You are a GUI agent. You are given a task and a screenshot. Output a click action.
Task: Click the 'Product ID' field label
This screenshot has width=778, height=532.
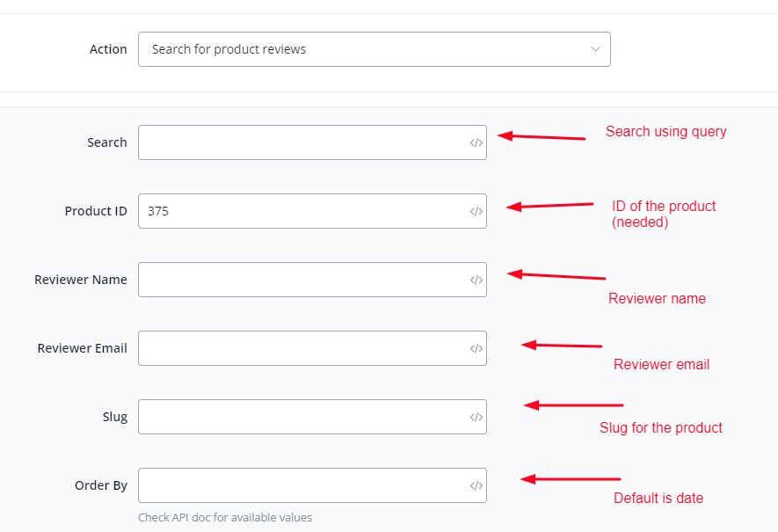pos(96,211)
